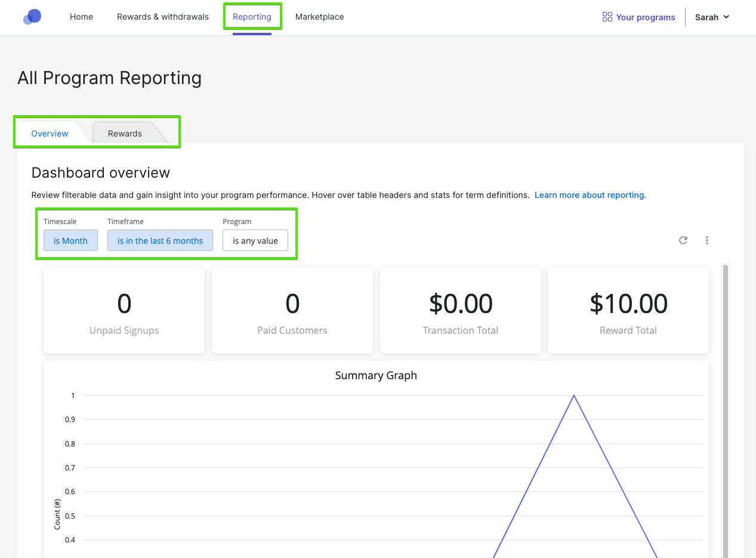Expand the Sarah account dropdown
This screenshot has width=756, height=558.
[x=712, y=17]
